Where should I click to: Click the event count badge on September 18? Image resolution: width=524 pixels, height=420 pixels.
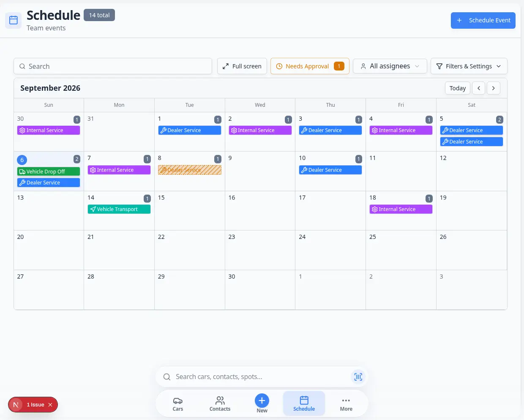pyautogui.click(x=429, y=198)
